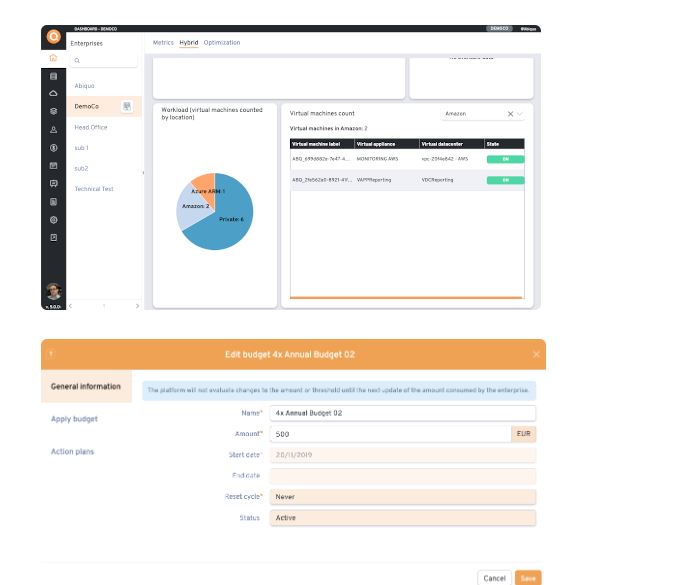This screenshot has width=696, height=585.
Task: Click the Abiquo user name in top bar
Action: click(528, 29)
